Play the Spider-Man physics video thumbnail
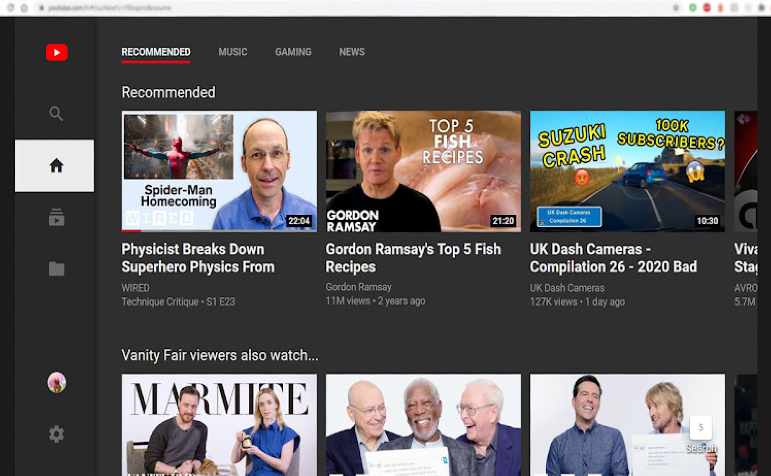771x476 pixels. tap(219, 171)
